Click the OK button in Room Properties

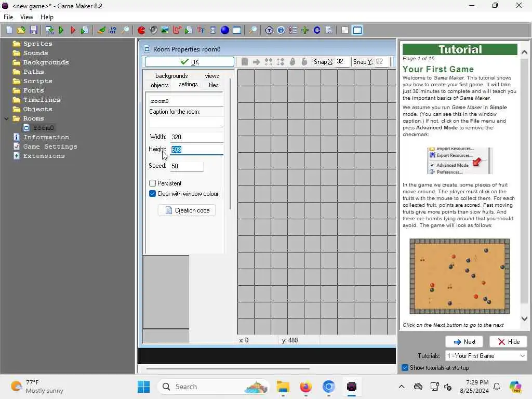(x=189, y=62)
